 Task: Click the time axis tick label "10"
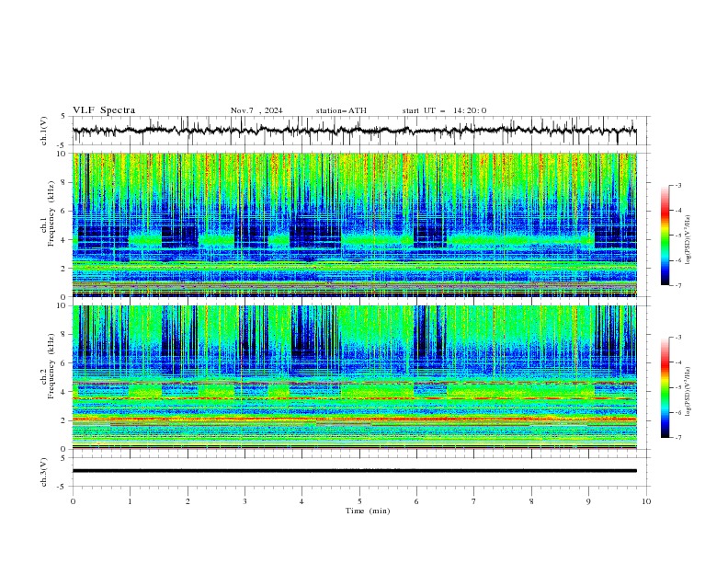coord(646,501)
